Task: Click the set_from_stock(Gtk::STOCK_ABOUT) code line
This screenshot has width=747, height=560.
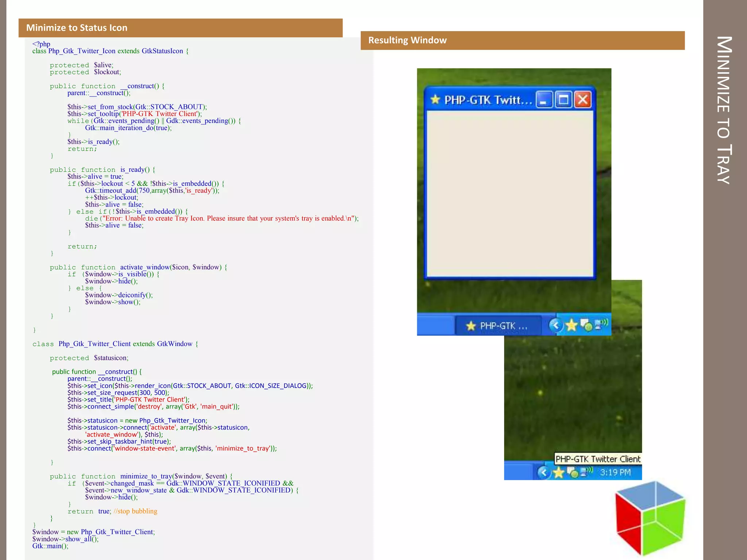Action: tap(137, 107)
